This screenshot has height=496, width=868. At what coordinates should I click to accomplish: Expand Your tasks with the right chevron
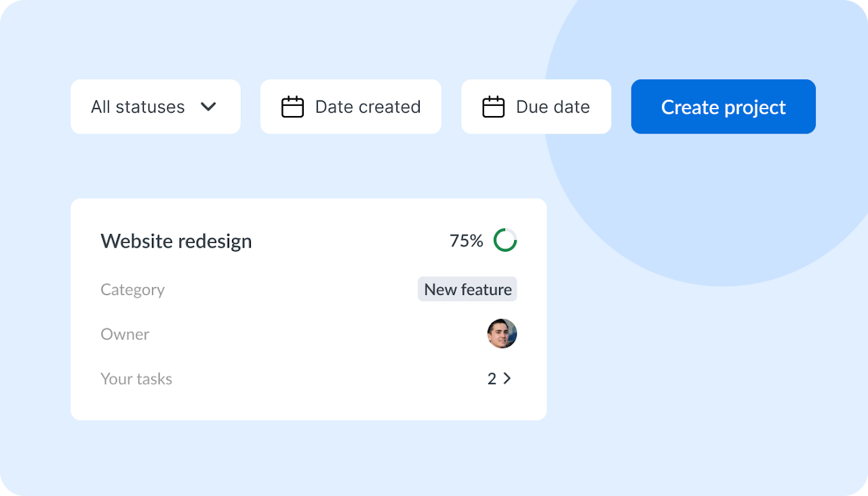click(507, 379)
